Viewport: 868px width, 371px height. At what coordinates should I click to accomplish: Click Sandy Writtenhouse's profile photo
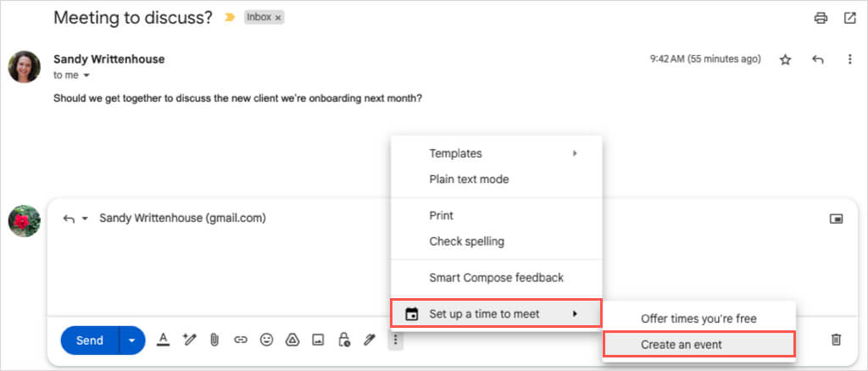tap(24, 67)
